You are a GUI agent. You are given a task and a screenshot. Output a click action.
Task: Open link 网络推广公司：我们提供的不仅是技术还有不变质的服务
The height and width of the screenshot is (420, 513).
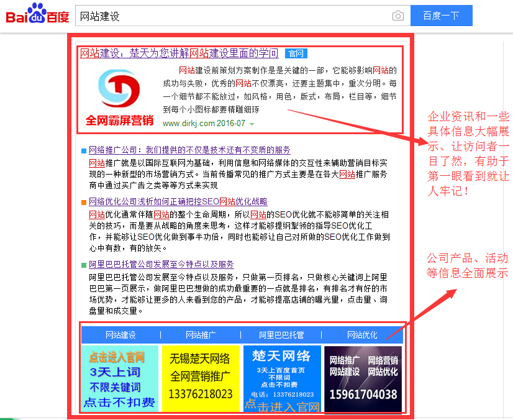(189, 150)
